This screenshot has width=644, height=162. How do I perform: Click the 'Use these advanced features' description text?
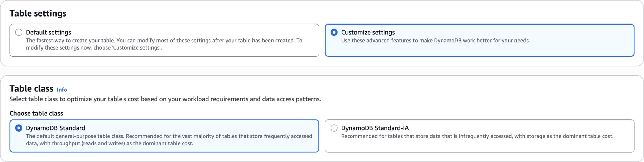tap(435, 40)
